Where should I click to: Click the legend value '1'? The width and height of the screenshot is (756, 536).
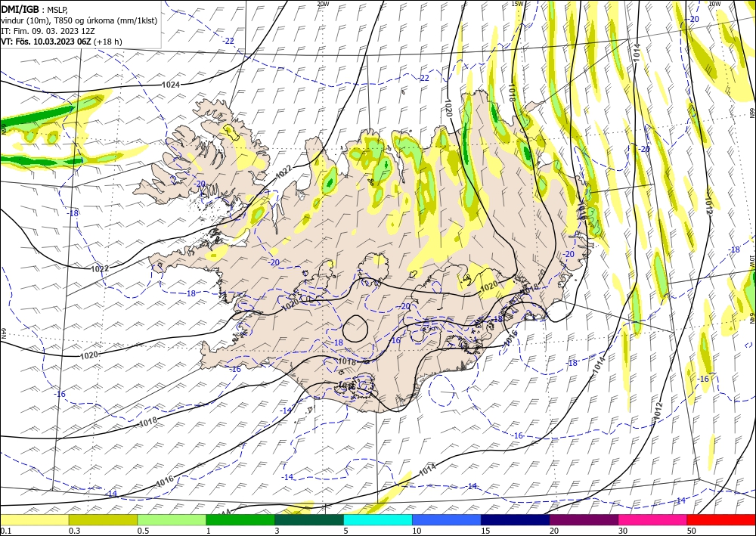209,531
